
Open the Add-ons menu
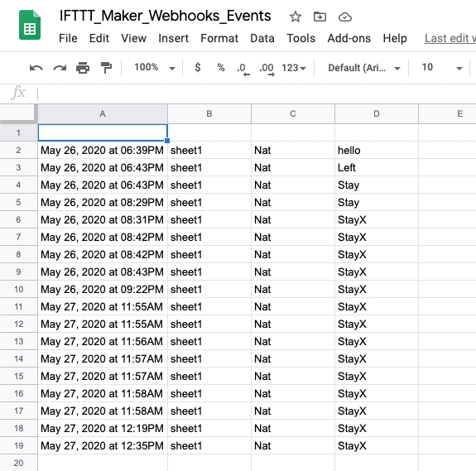click(349, 38)
